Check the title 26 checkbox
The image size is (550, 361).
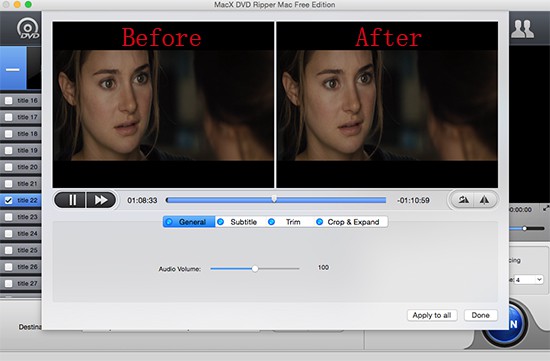tap(8, 267)
